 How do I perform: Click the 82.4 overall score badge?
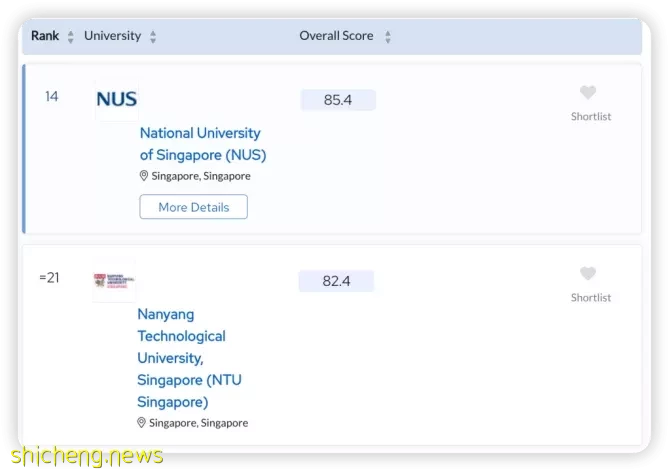pyautogui.click(x=336, y=281)
